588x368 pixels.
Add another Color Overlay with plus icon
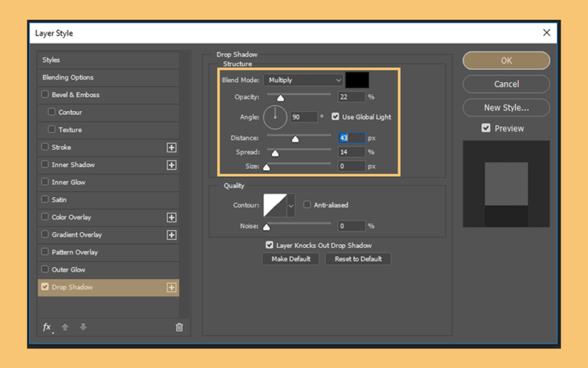point(171,217)
